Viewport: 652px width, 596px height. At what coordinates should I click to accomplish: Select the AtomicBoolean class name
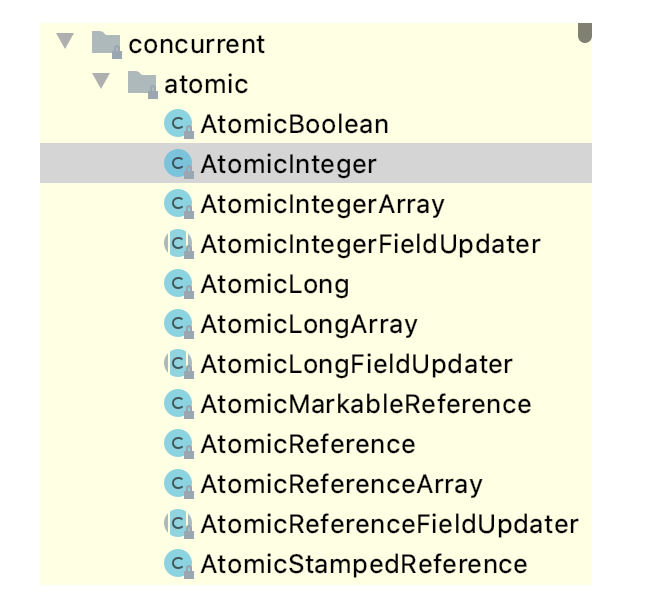tap(294, 124)
